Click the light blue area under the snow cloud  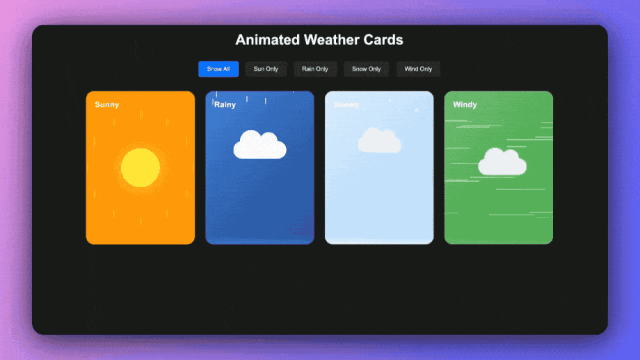(379, 200)
